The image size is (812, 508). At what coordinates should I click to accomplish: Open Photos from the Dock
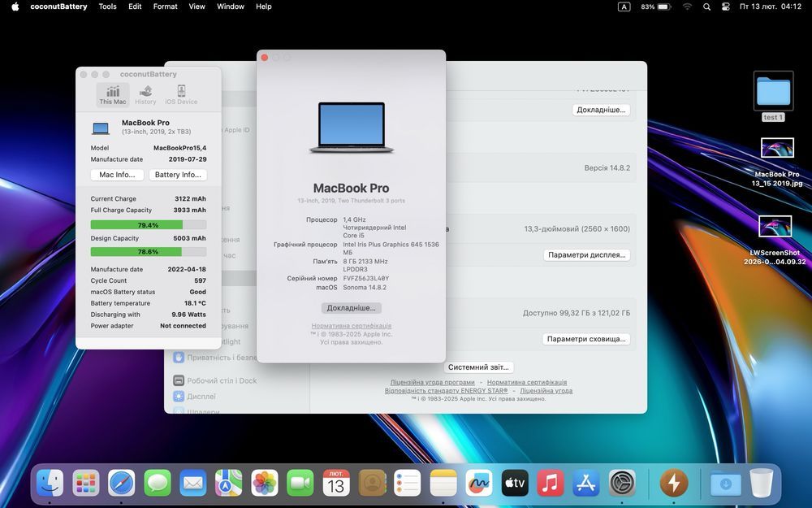pos(265,483)
